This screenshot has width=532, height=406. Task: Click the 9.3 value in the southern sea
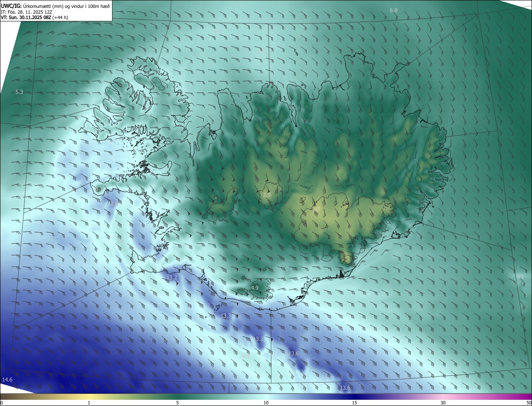click(x=246, y=356)
